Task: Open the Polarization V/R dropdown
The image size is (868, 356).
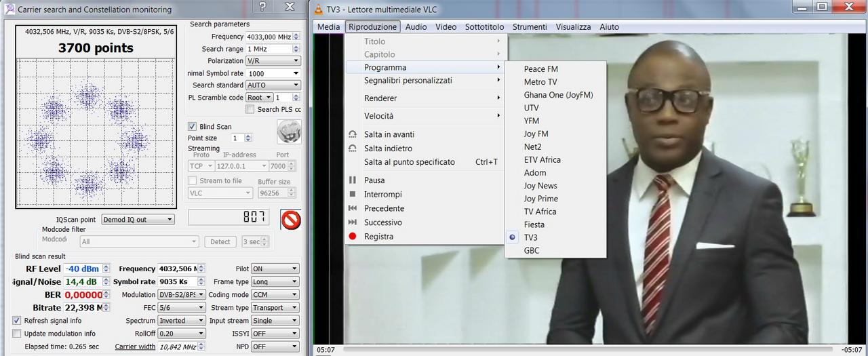Action: pos(273,61)
